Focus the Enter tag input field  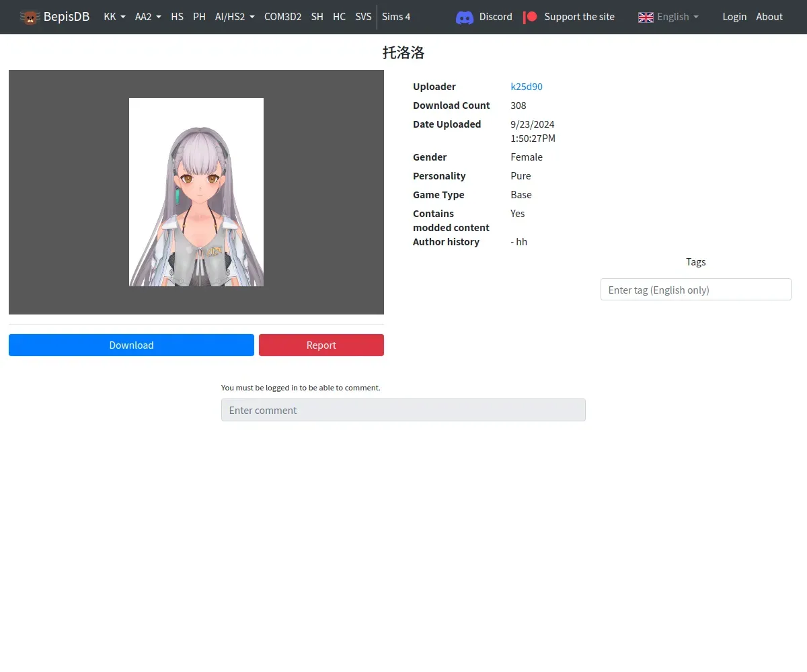point(695,290)
